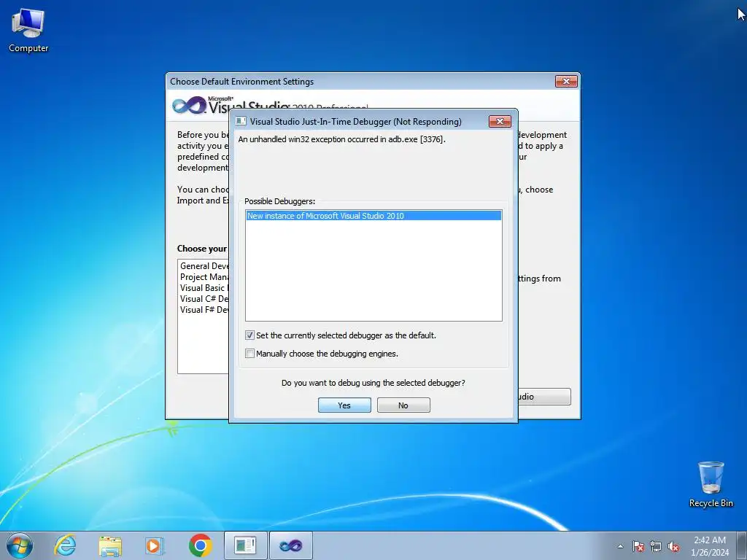Open Action Center flag tray icon
This screenshot has width=747, height=560.
pos(638,546)
